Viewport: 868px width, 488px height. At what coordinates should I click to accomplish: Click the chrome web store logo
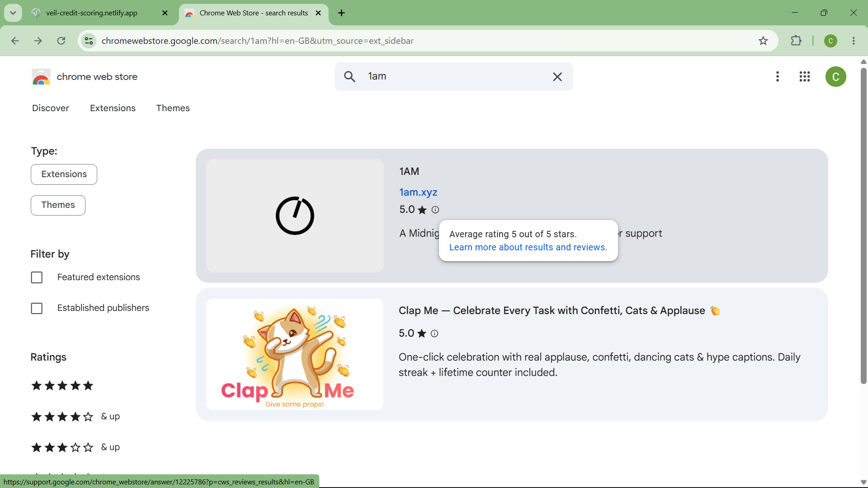(x=85, y=77)
